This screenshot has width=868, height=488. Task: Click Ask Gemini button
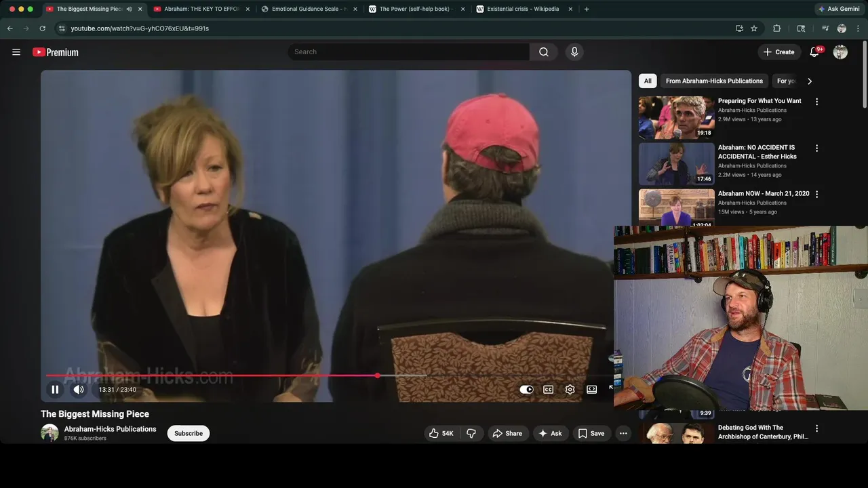point(839,9)
